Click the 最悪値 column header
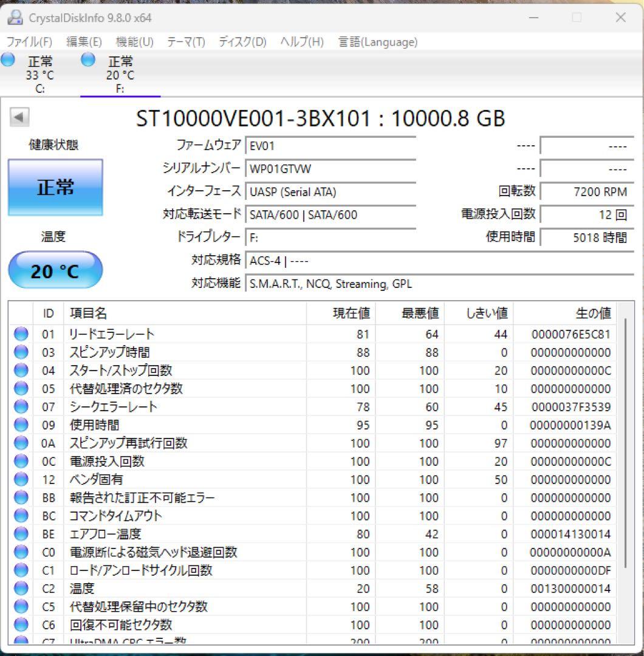Image resolution: width=644 pixels, height=656 pixels. point(409,313)
